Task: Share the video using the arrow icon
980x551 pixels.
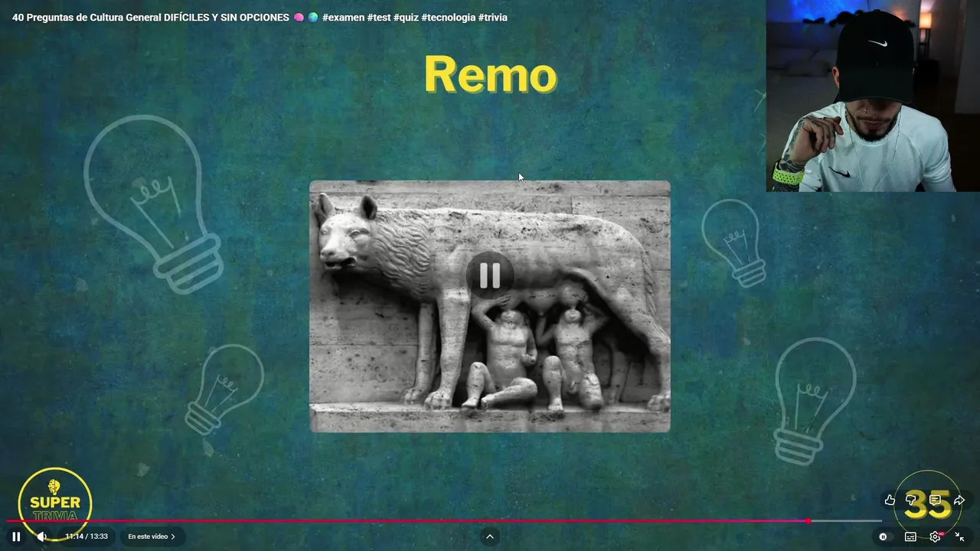Action: pos(959,500)
